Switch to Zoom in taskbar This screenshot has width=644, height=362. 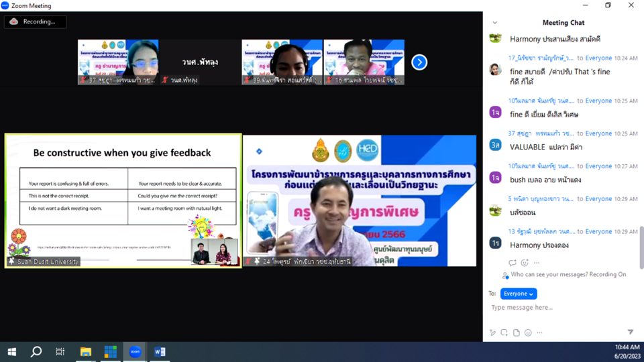(135, 352)
